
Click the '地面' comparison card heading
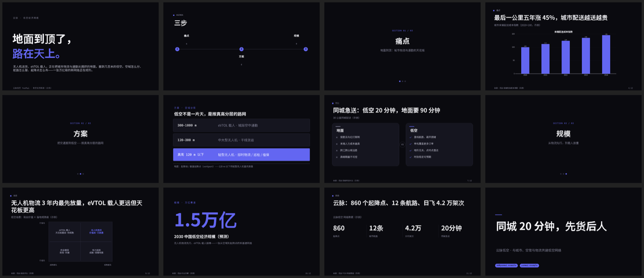coord(340,131)
